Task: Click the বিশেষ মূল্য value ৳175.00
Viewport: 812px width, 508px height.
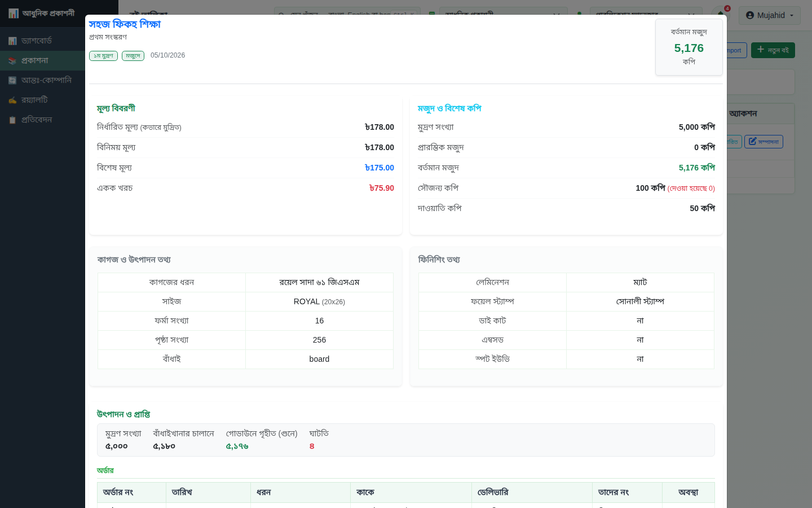Action: (x=379, y=168)
